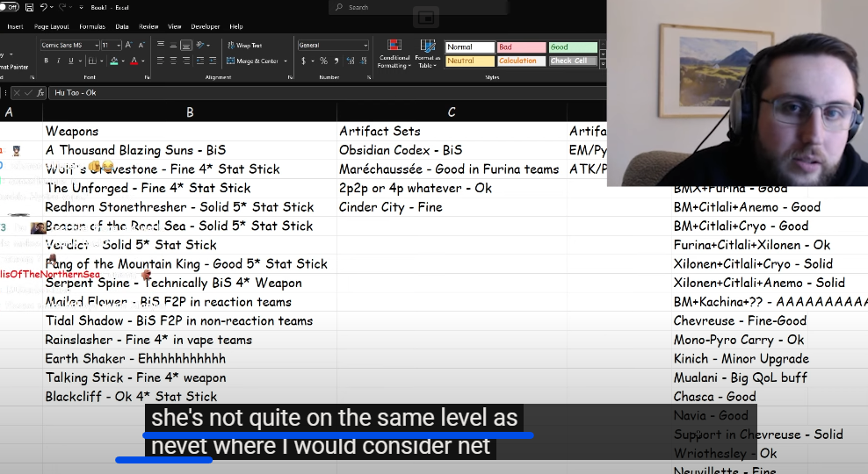Apply the Good cell style

click(x=573, y=47)
